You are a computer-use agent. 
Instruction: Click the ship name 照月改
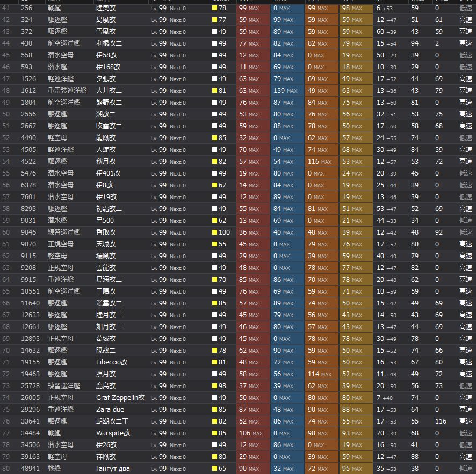pos(106,375)
